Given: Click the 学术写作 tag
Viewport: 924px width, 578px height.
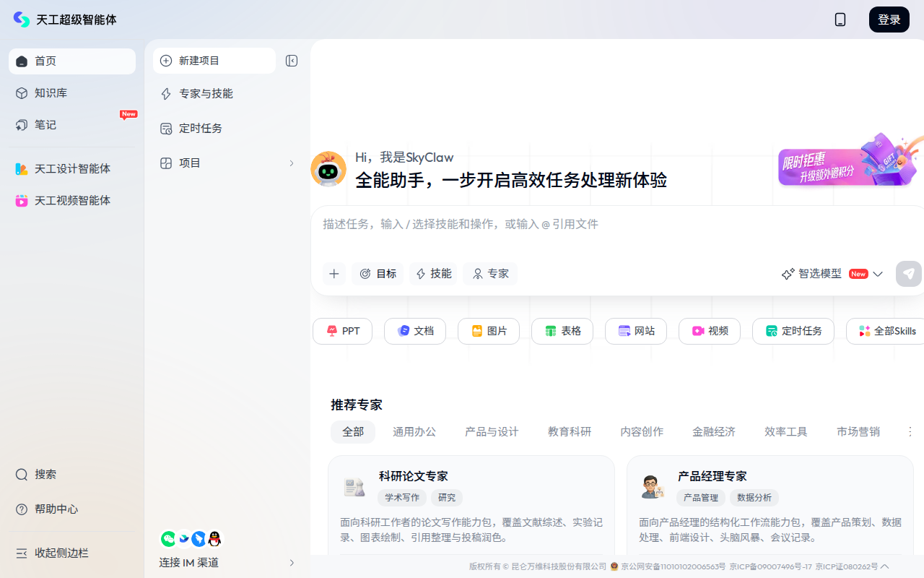Looking at the screenshot, I should click(x=402, y=498).
